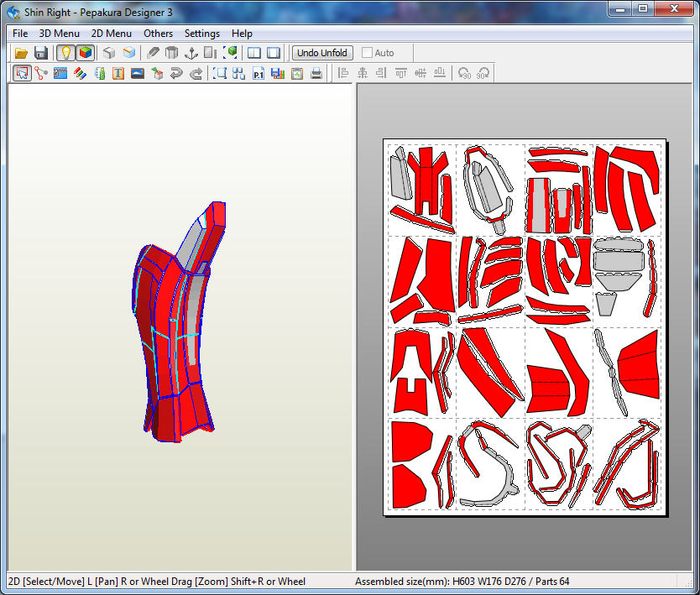700x595 pixels.
Task: Click the clipboard icon in the 2D toolbar
Action: 297,73
